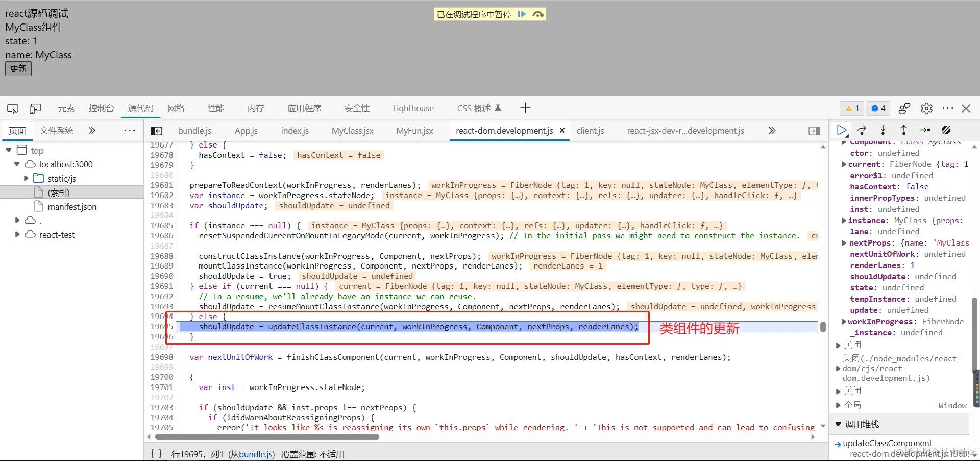Open the 安全性 tab
This screenshot has height=461, width=980.
[x=357, y=108]
